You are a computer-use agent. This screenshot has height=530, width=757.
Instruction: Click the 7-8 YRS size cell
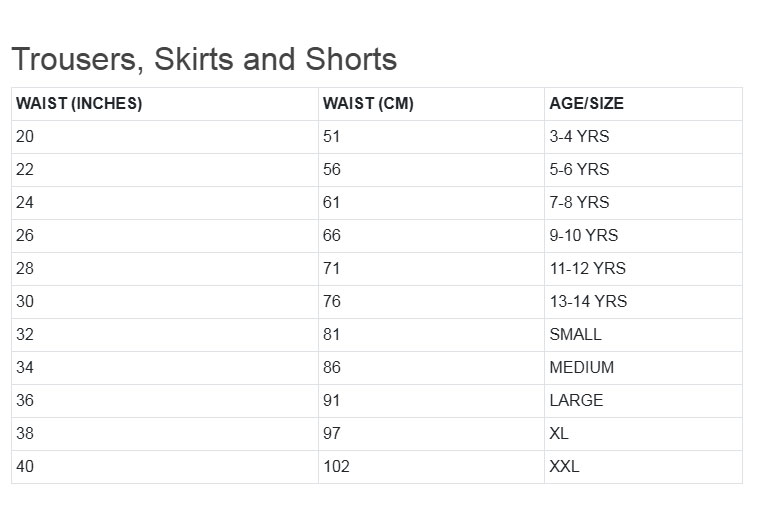[x=579, y=202]
